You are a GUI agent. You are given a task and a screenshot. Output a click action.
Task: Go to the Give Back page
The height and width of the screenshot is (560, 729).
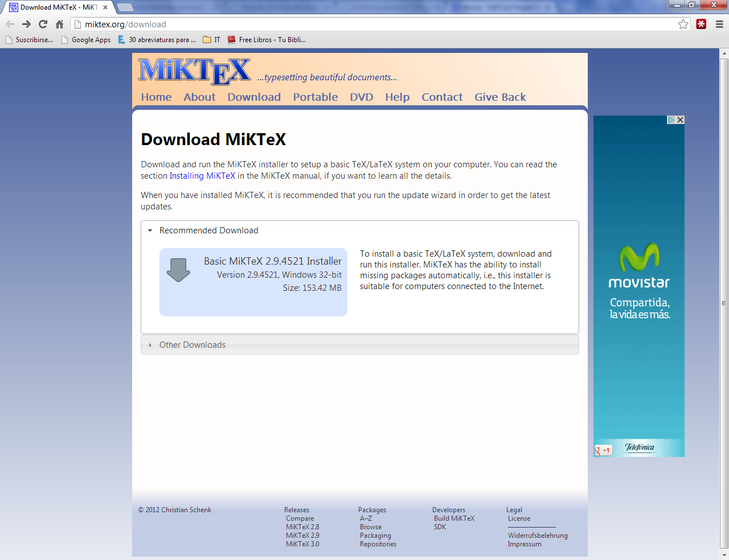(499, 97)
